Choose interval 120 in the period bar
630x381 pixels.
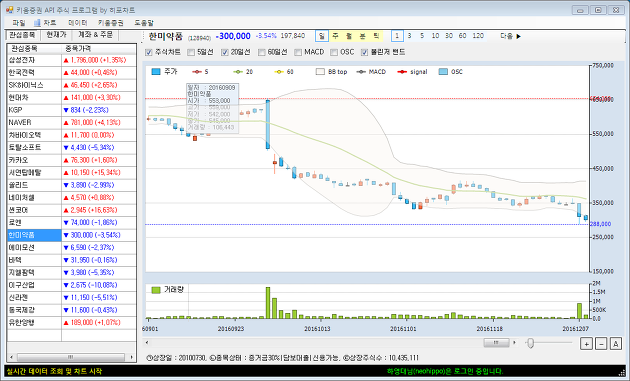[x=478, y=36]
